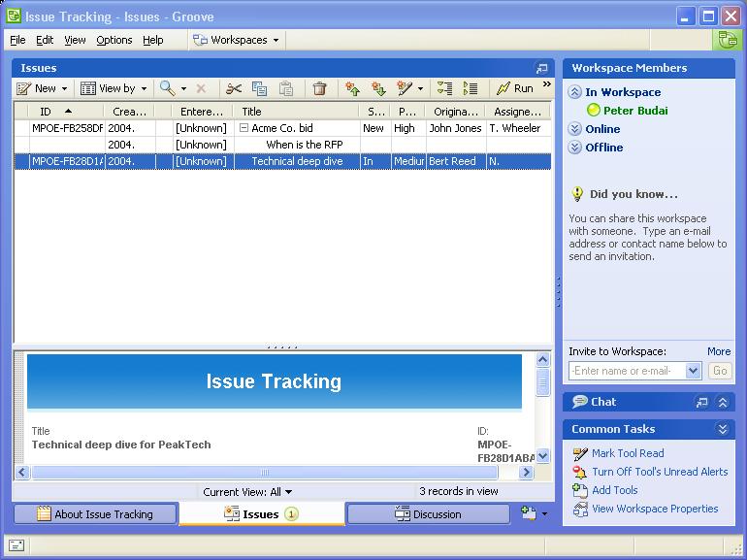The width and height of the screenshot is (747, 560).
Task: Click the preview pane scroll up arrow
Action: coord(542,360)
